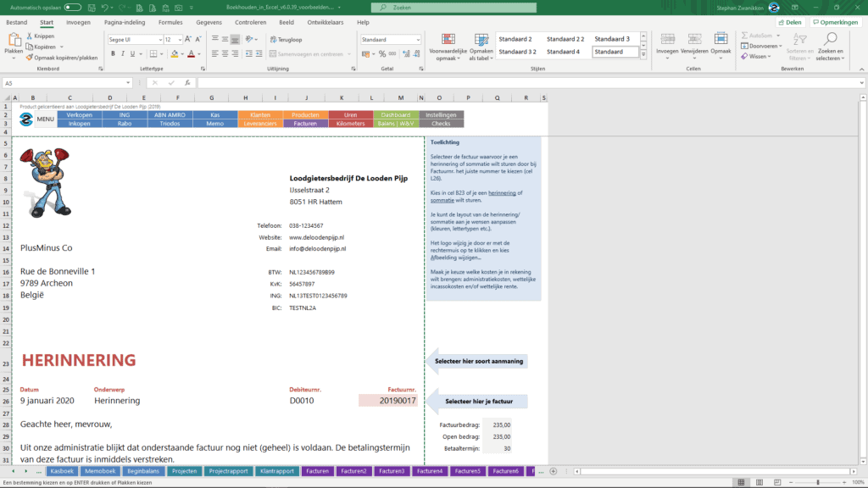Toggle italic formatting
The width and height of the screenshot is (868, 488).
coord(123,53)
